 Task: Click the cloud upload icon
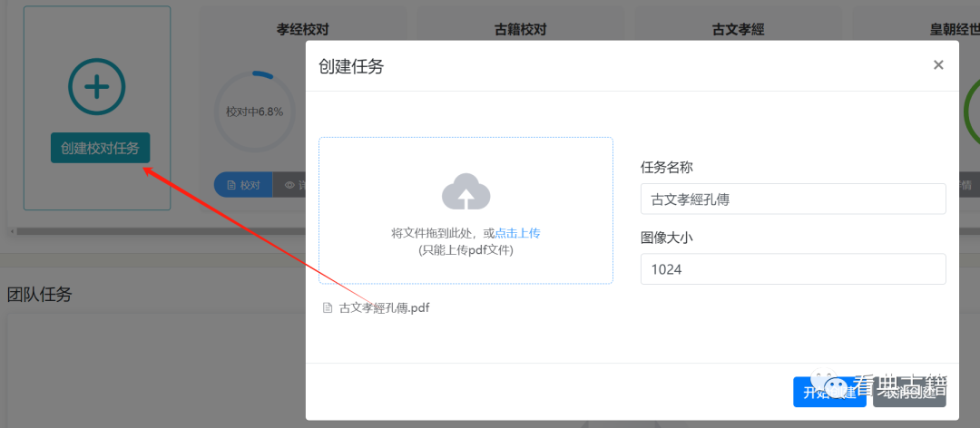(x=466, y=192)
